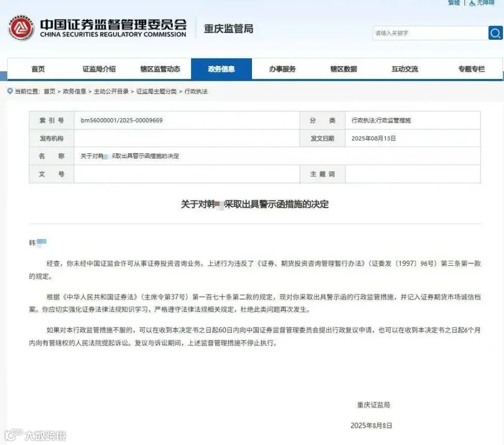
Task: Open the 辖区数据 navigation tab
Action: pyautogui.click(x=344, y=69)
